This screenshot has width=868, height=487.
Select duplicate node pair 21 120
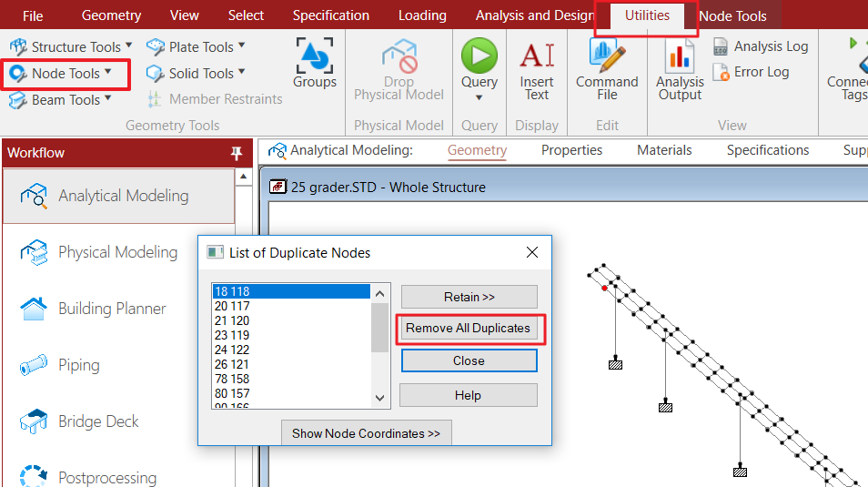pos(291,320)
